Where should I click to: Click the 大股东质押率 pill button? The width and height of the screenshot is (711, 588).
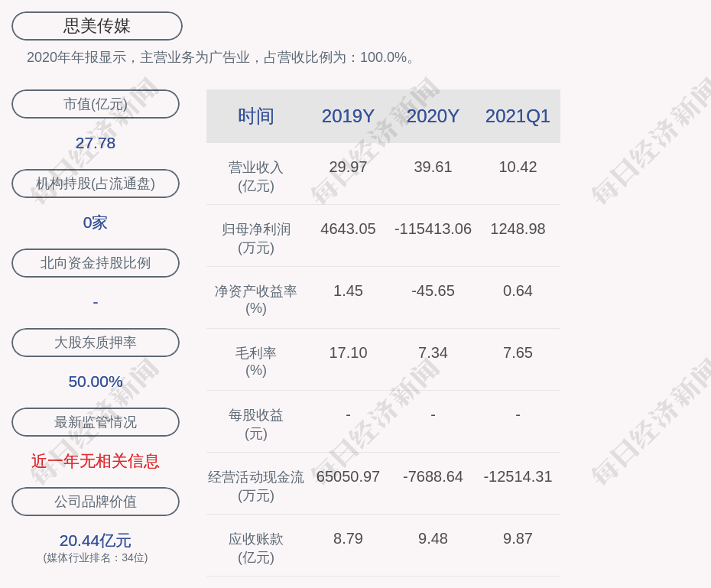[x=96, y=343]
